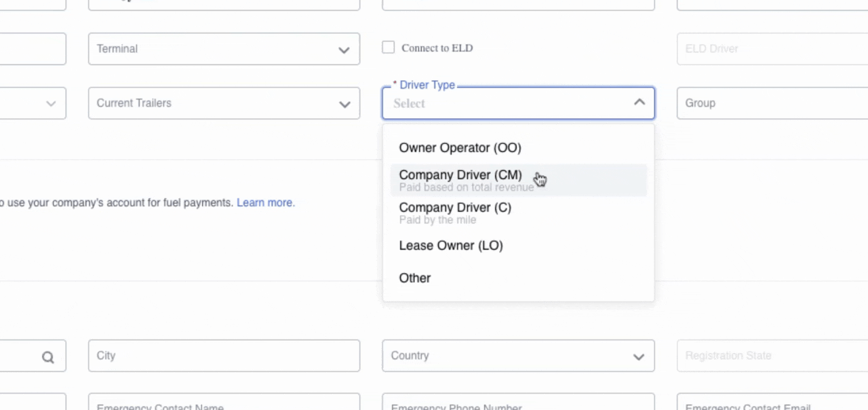Select Other driver type option
Screen dimensions: 868x410
(415, 278)
